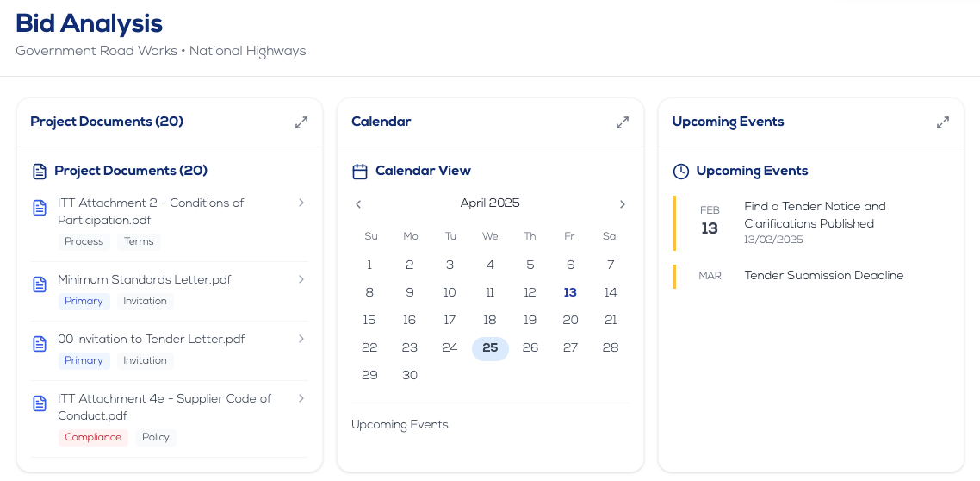Open chevron for ITT Attachment 2 document

point(301,203)
